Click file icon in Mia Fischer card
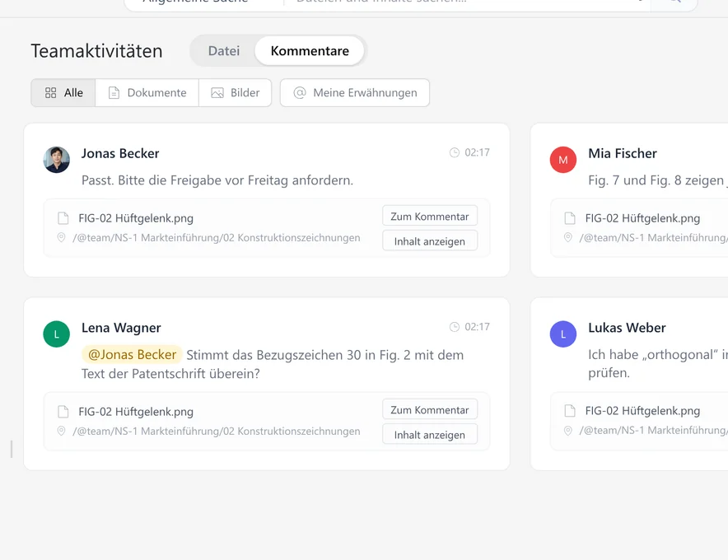This screenshot has width=728, height=560. coord(570,218)
